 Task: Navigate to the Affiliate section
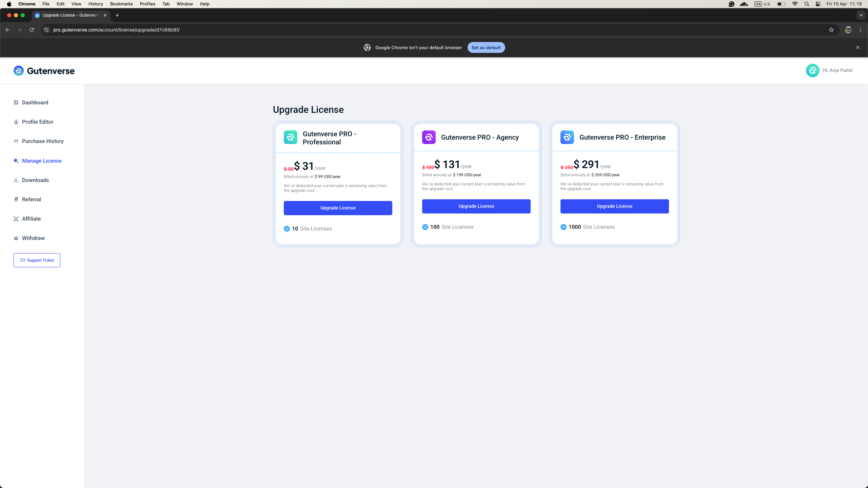[x=31, y=219]
